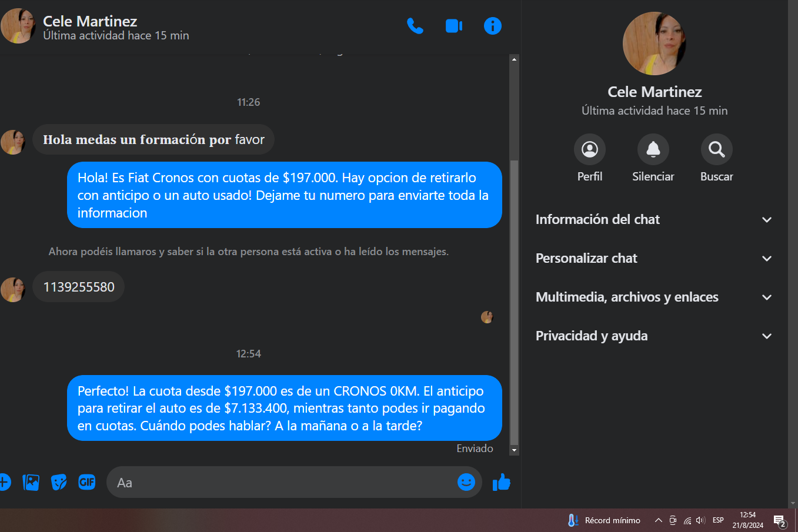The image size is (798, 532).
Task: Attach a photo using the image icon
Action: (x=31, y=483)
